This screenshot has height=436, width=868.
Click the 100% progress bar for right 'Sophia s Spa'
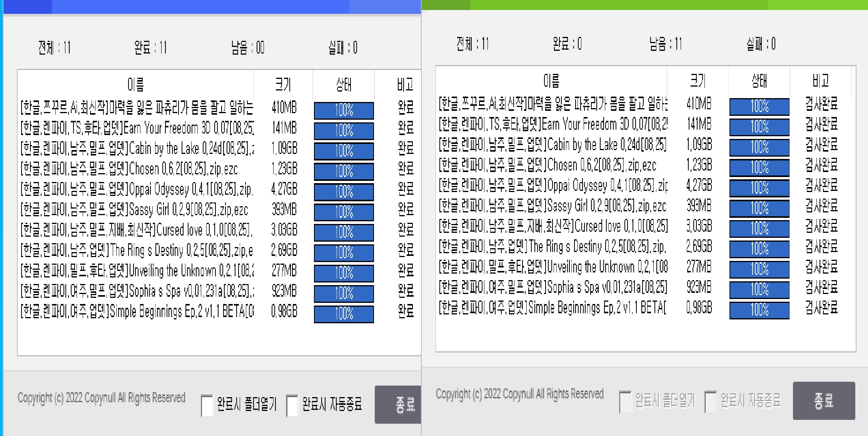tap(759, 290)
